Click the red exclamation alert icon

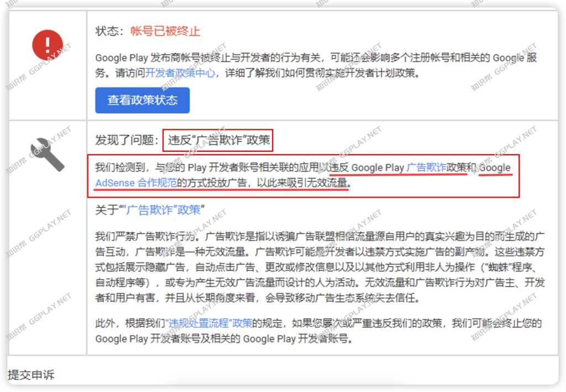pyautogui.click(x=48, y=45)
